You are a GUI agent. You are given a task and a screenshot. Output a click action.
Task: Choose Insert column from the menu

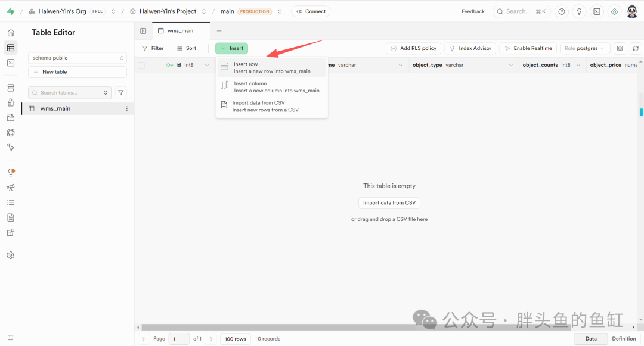tap(272, 87)
